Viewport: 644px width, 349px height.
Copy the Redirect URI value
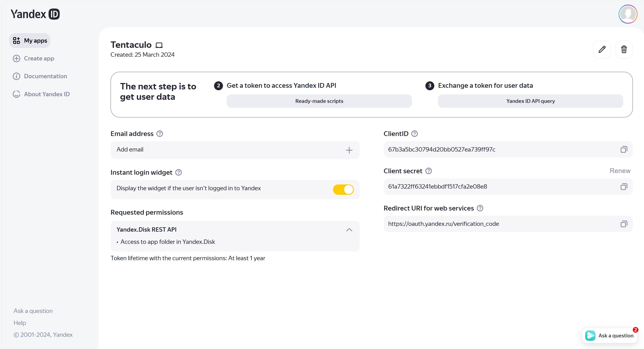click(624, 224)
